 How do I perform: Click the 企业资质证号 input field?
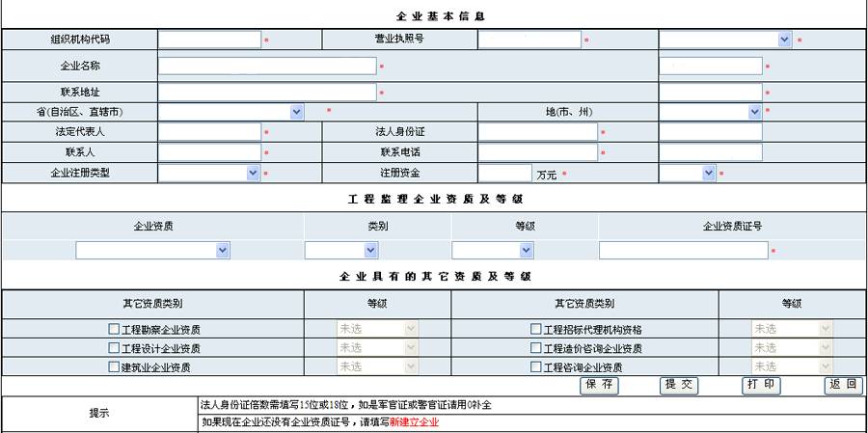click(x=683, y=251)
